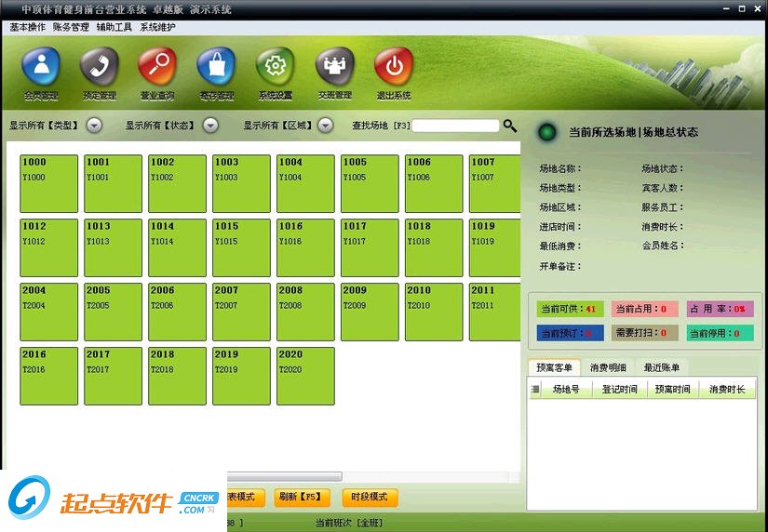
Task: Select venue tile 1019
Action: point(494,247)
